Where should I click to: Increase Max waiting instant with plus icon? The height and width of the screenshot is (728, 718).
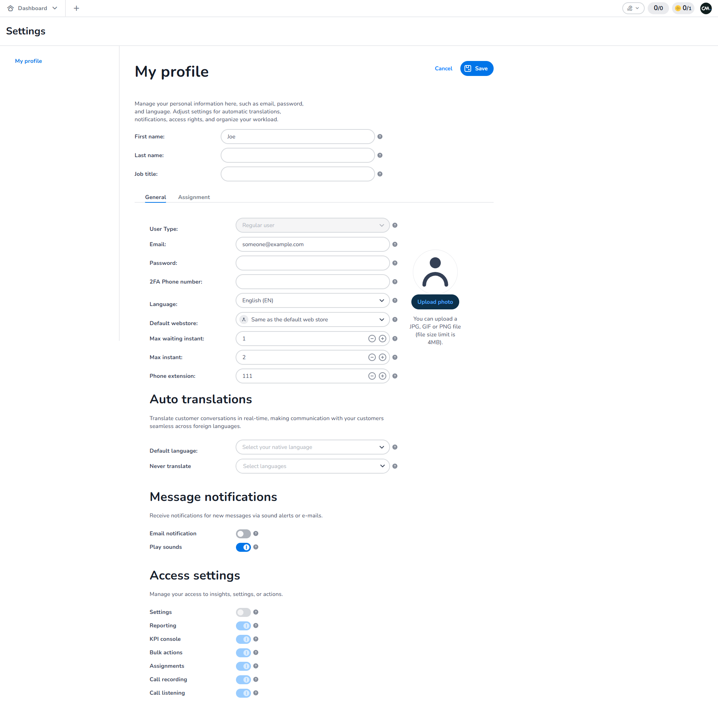pos(382,339)
